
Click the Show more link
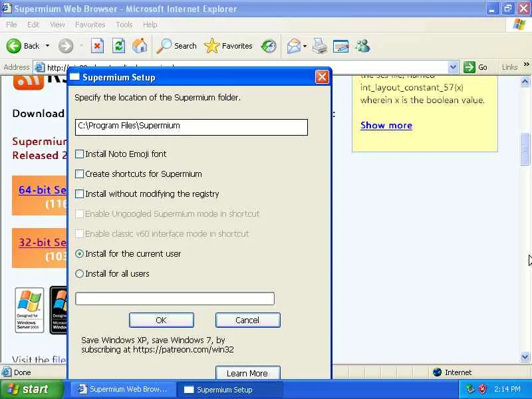click(x=386, y=125)
